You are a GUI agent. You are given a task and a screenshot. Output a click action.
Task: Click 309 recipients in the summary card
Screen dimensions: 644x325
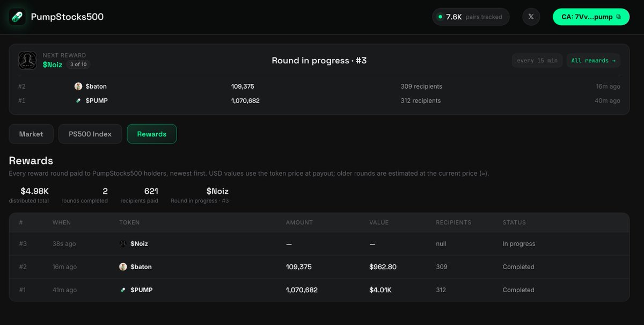[x=421, y=86]
